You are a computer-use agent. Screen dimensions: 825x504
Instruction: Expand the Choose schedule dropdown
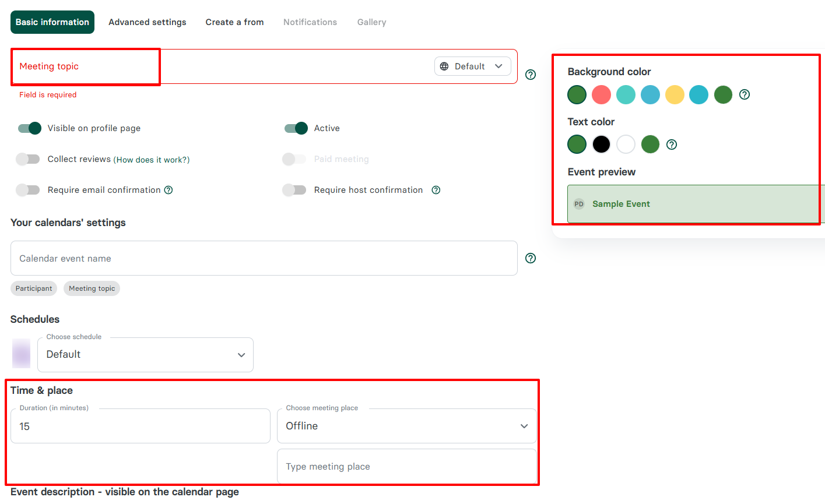pos(145,355)
